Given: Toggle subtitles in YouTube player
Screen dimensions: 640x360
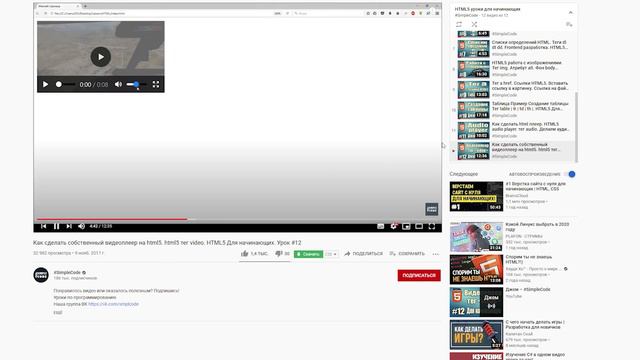Looking at the screenshot, I should [x=380, y=226].
